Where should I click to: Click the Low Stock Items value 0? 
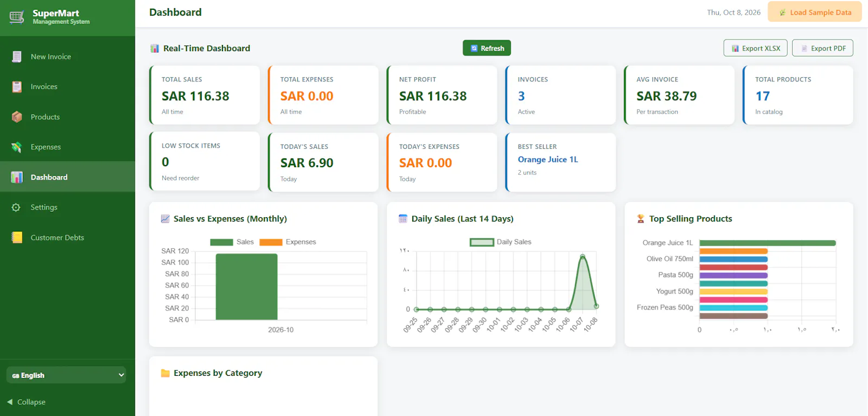[x=165, y=162]
